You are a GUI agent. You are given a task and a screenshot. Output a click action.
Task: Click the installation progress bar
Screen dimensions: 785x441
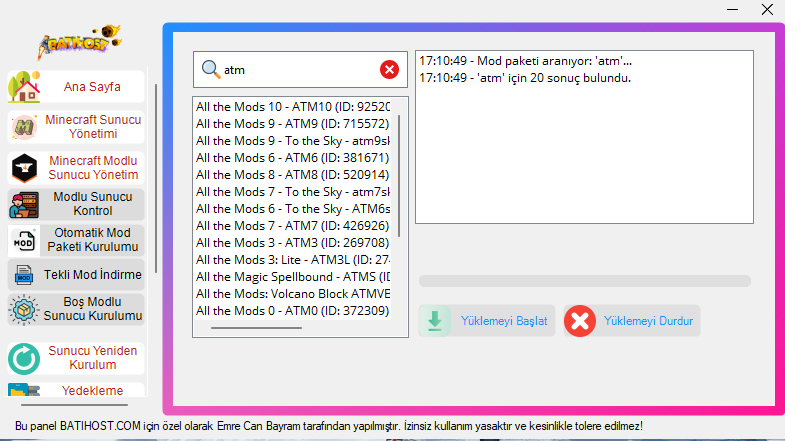pyautogui.click(x=584, y=281)
